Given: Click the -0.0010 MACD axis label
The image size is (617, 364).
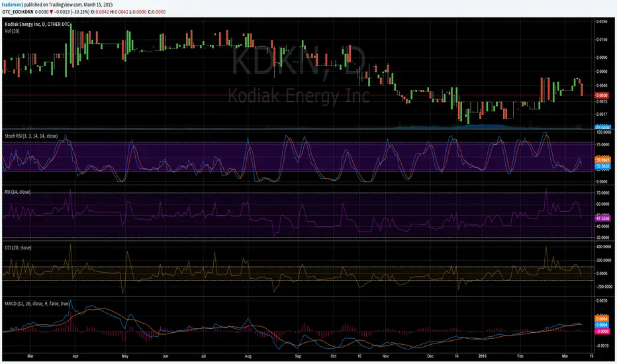Looking at the screenshot, I should (x=602, y=346).
